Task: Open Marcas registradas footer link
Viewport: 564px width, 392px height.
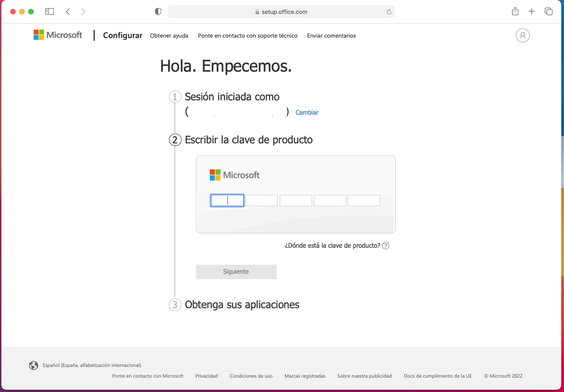Action: (305, 376)
